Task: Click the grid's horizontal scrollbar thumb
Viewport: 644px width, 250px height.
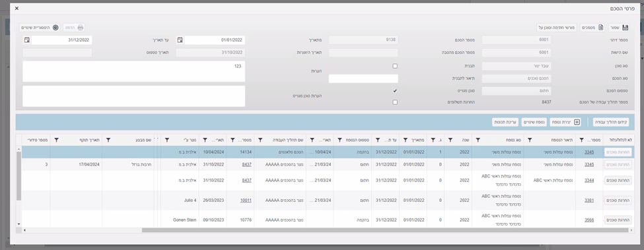Action: click(385, 230)
